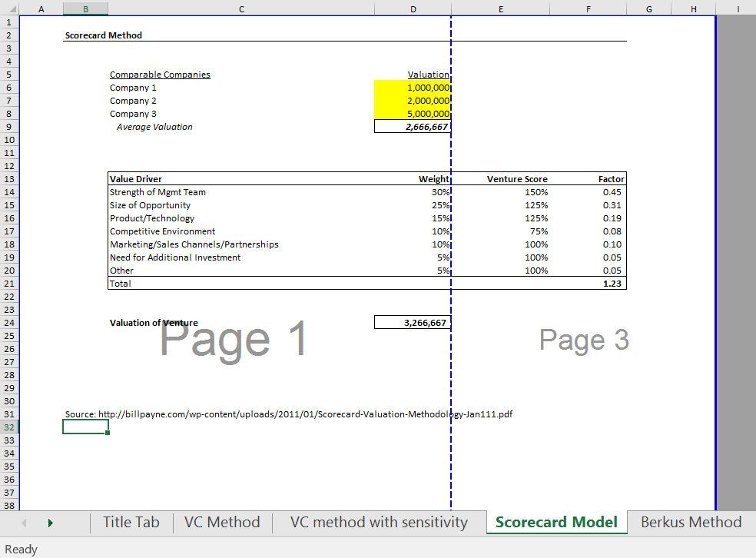Select the Scorecard Model sheet tab
The height and width of the screenshot is (558, 756).
pos(556,523)
